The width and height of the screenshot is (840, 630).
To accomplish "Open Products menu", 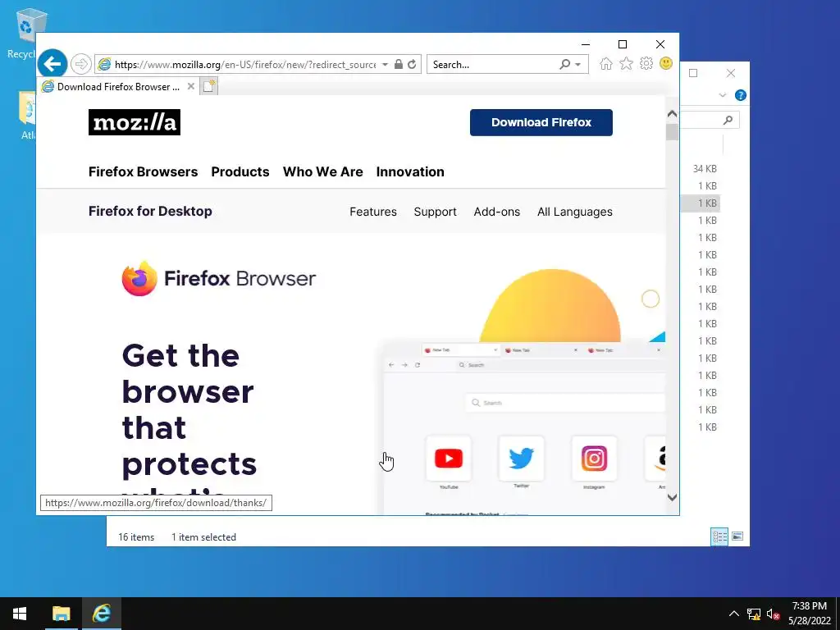I will pyautogui.click(x=240, y=172).
